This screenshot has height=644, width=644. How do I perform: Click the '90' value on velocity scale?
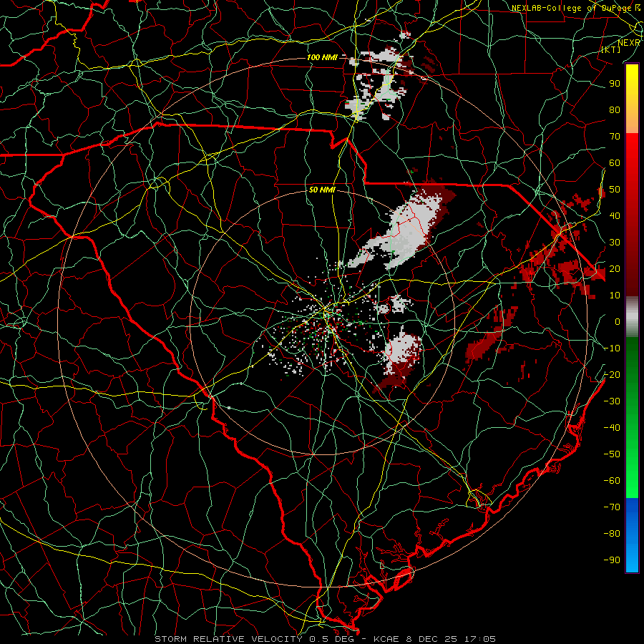(615, 84)
